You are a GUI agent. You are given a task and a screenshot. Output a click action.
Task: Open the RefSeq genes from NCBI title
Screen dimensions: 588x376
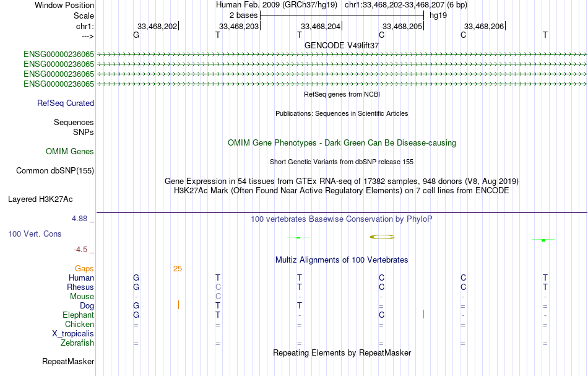click(342, 94)
